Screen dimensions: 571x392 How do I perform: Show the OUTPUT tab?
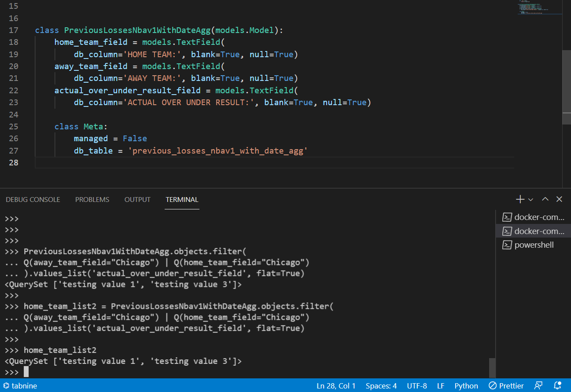click(x=137, y=199)
